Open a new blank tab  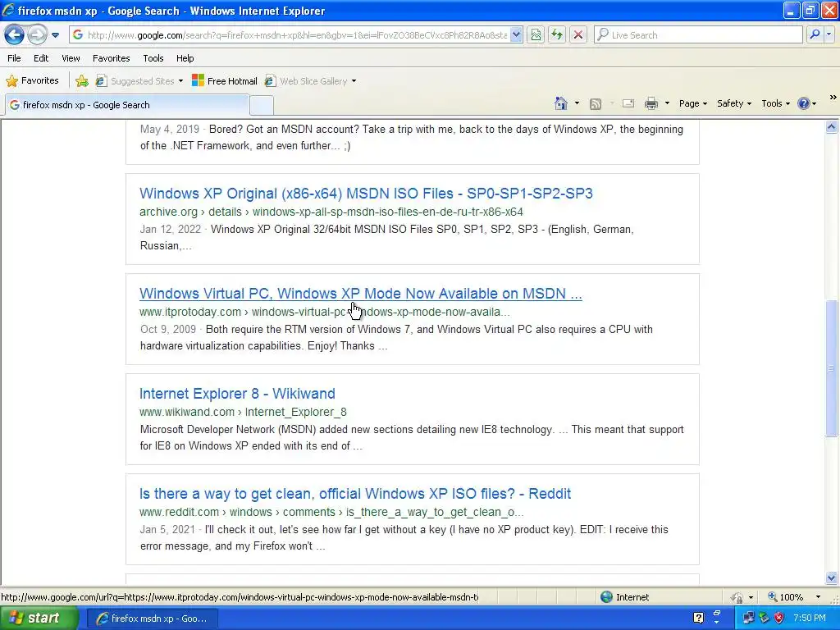(262, 106)
